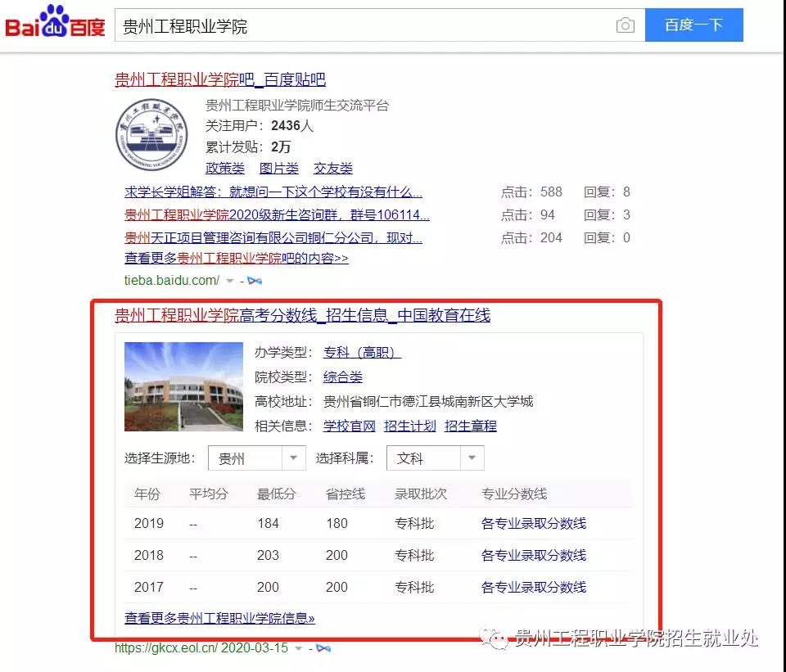Click the snapshot icon beside tieba.baidu.com
The width and height of the screenshot is (786, 672).
tap(254, 281)
